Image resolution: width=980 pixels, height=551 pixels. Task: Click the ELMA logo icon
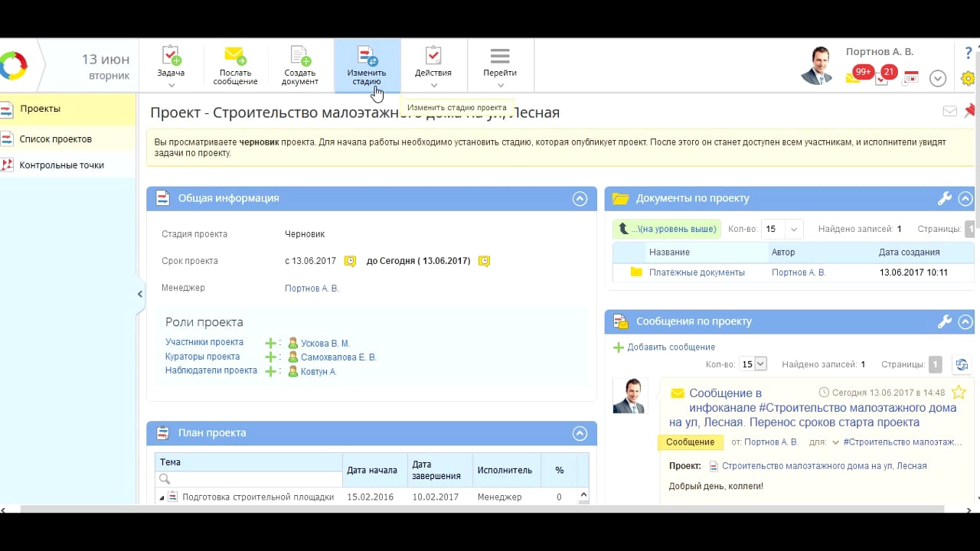click(13, 66)
